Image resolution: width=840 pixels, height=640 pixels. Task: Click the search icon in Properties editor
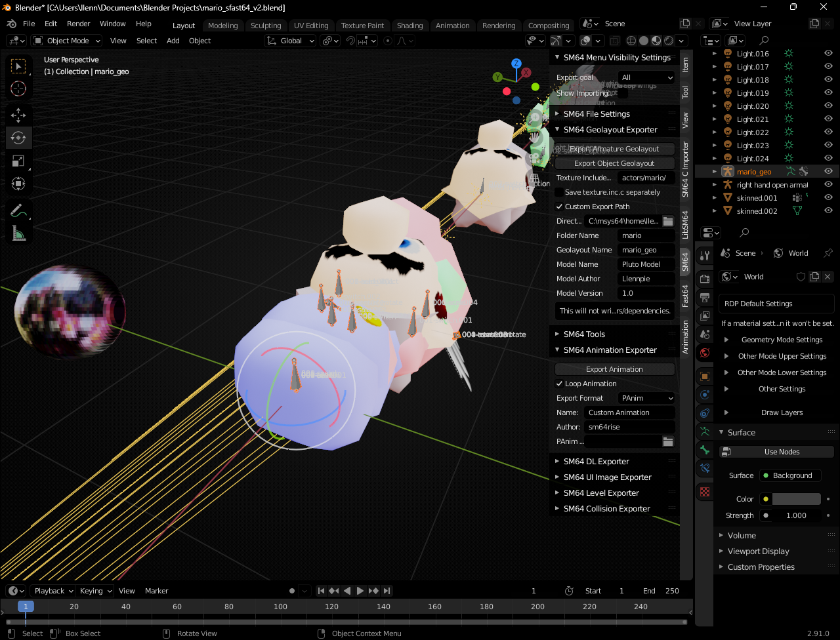coord(744,233)
